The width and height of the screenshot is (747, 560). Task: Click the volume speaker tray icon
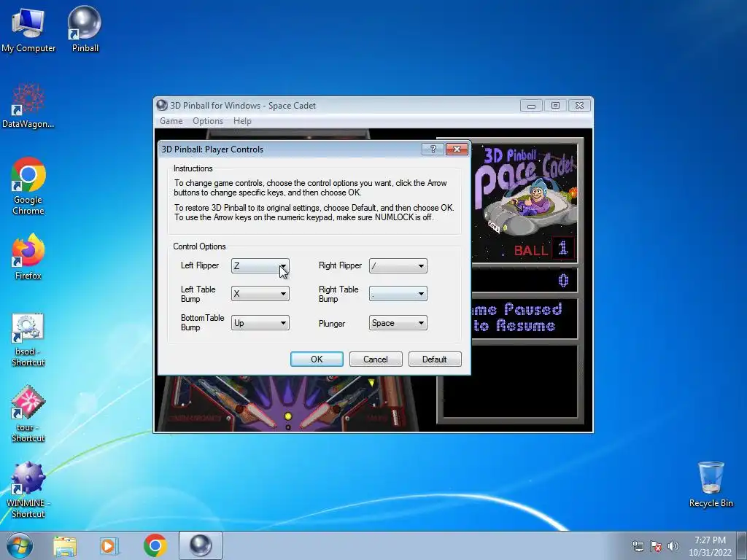(x=673, y=546)
